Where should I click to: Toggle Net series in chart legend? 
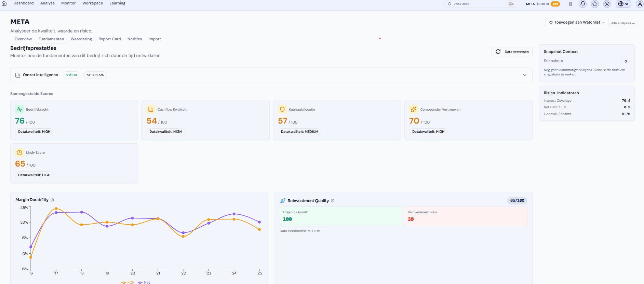tap(144, 282)
